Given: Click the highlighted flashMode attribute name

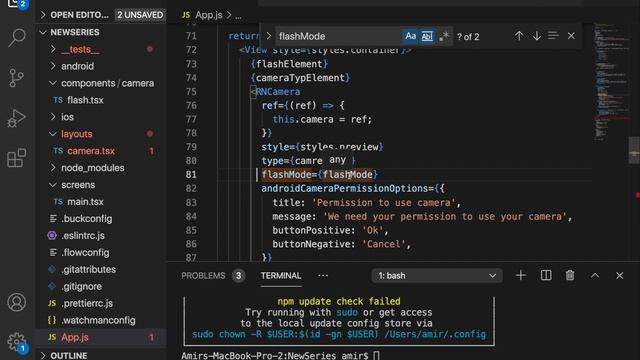Looking at the screenshot, I should point(287,175).
